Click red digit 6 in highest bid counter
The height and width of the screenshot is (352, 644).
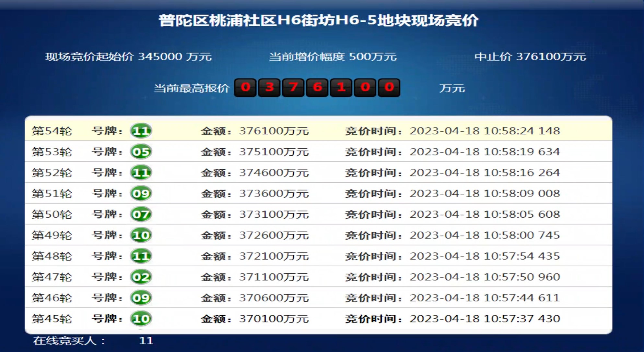coord(317,88)
